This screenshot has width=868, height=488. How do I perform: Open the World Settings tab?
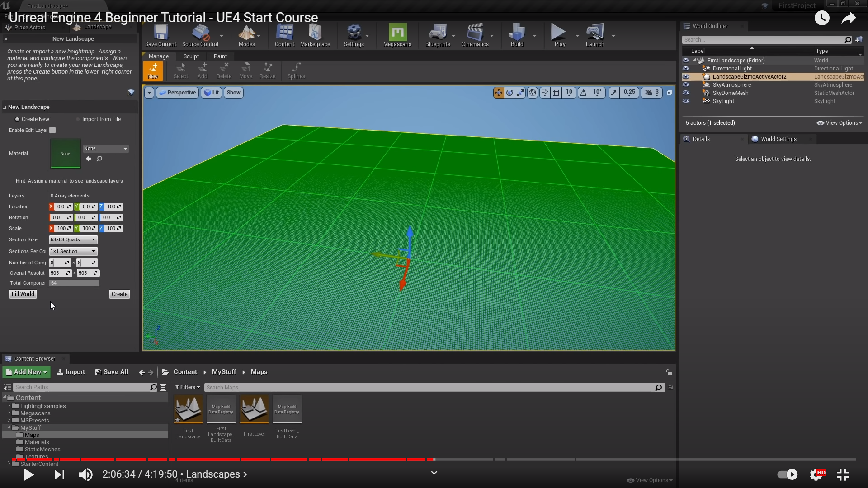778,139
